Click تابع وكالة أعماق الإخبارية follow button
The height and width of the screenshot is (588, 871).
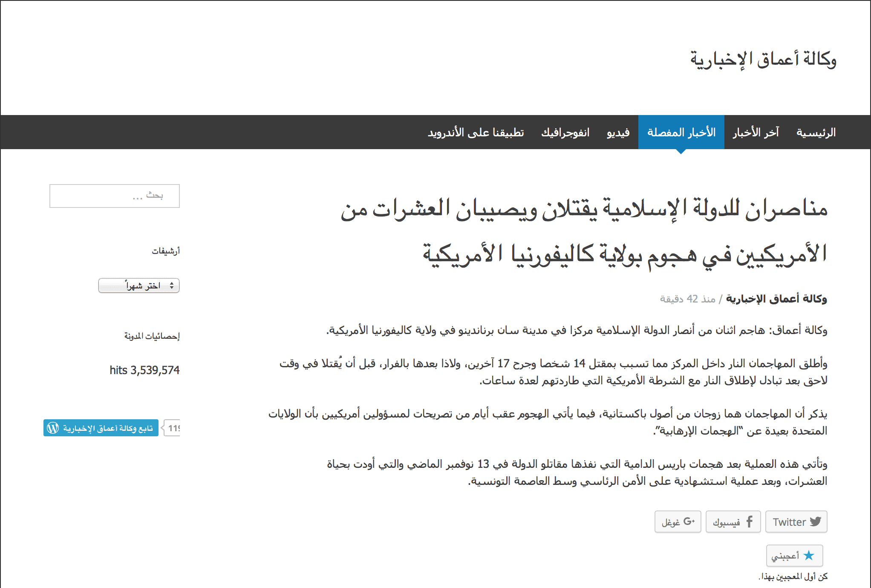pos(101,428)
